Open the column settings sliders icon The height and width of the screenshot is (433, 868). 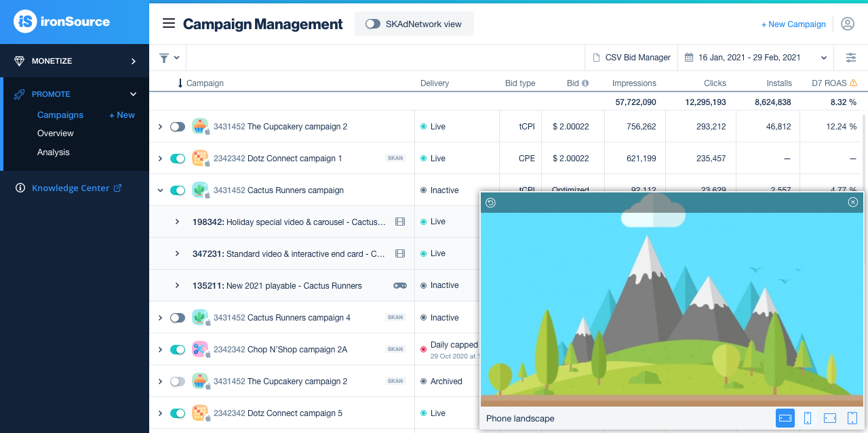tap(851, 58)
